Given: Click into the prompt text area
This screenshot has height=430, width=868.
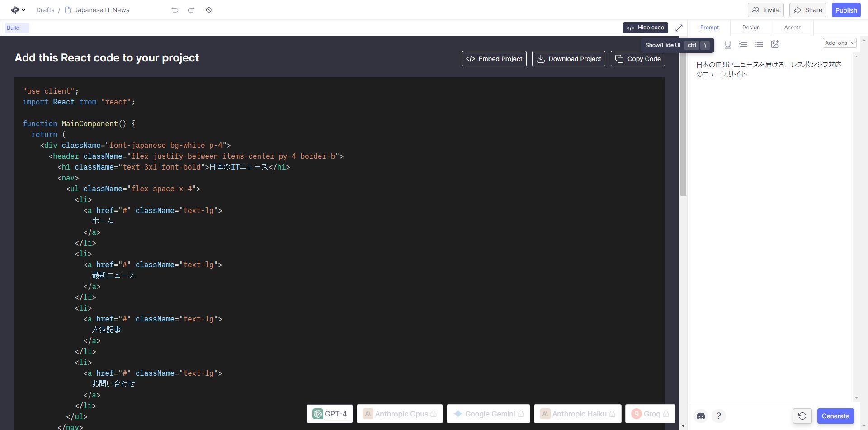Looking at the screenshot, I should [770, 226].
